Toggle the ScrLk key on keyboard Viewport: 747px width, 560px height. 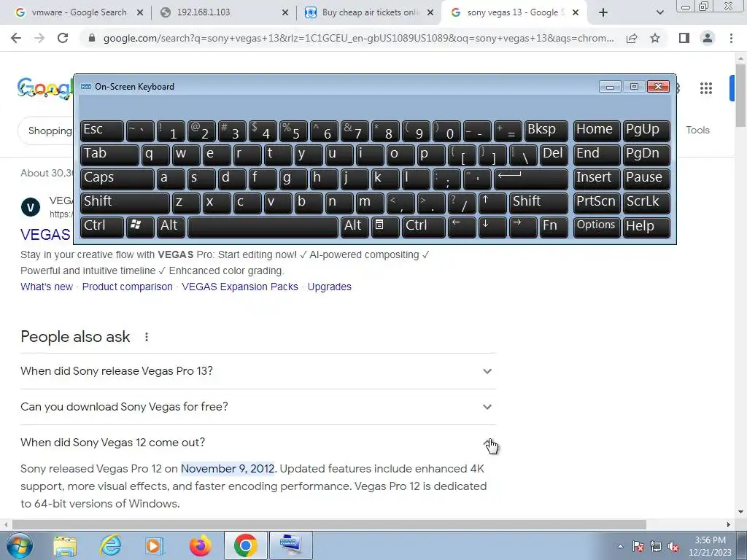(646, 203)
